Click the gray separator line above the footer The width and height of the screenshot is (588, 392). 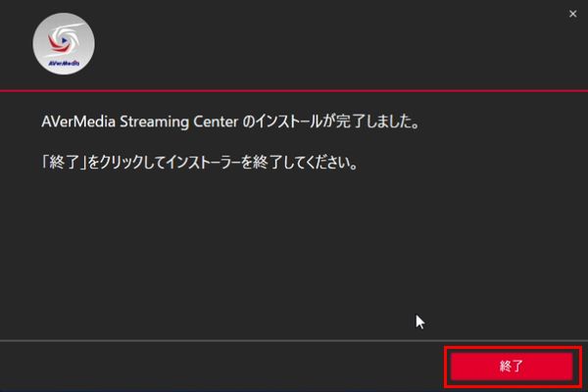point(294,341)
